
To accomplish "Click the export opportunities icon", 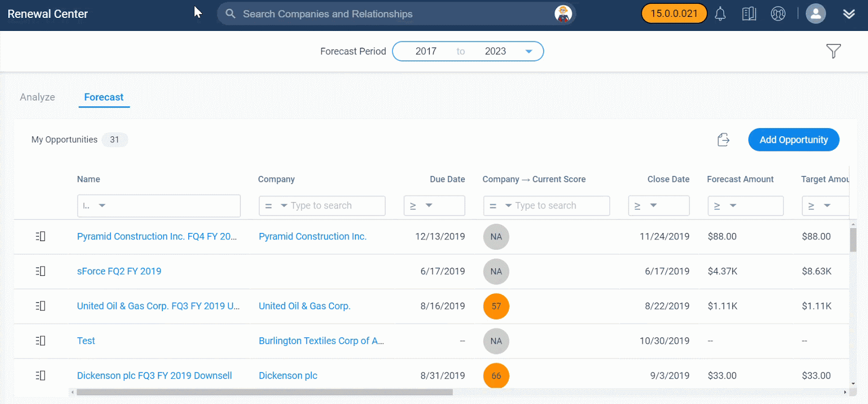I will tap(723, 140).
